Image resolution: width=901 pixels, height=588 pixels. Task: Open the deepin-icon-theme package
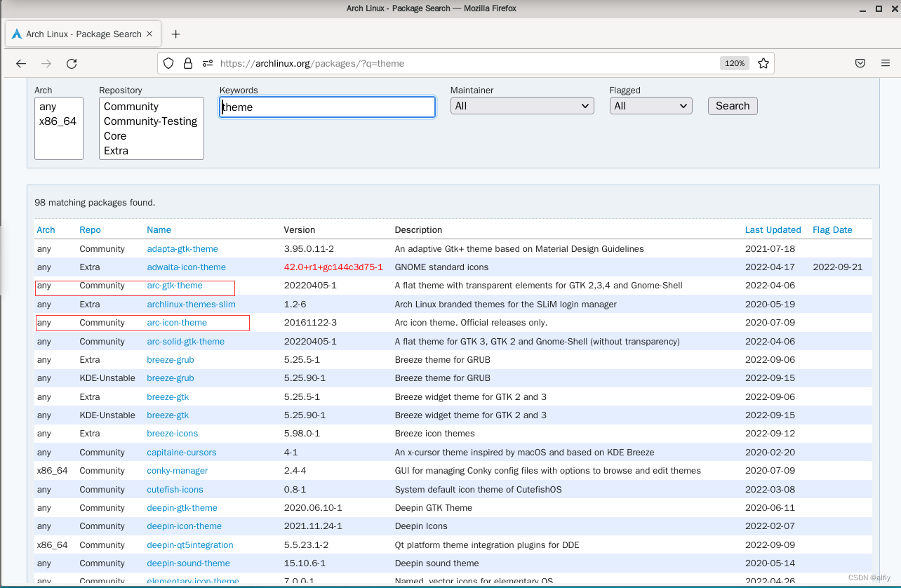point(184,526)
